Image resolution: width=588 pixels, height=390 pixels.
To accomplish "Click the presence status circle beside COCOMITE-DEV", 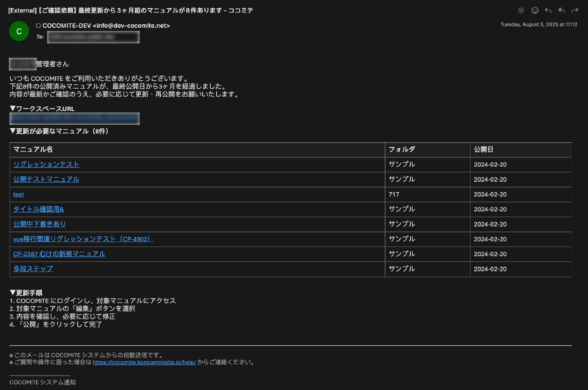I will 38,26.
